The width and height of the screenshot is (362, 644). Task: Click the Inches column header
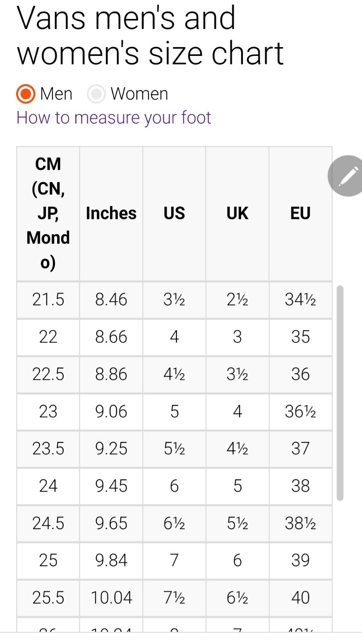[111, 213]
